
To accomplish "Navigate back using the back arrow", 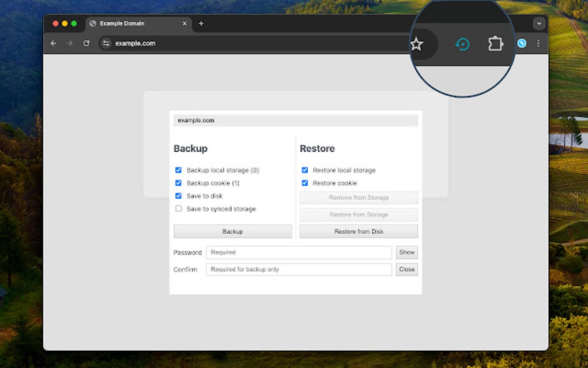I will coord(53,43).
